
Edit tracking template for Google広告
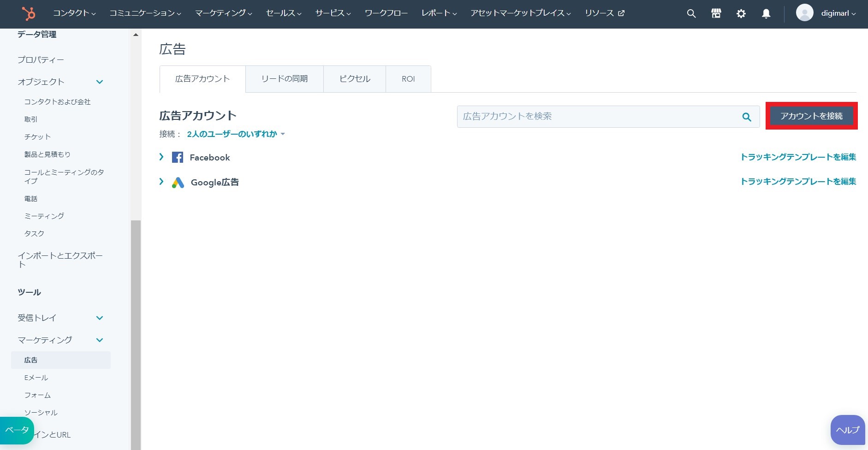point(798,182)
